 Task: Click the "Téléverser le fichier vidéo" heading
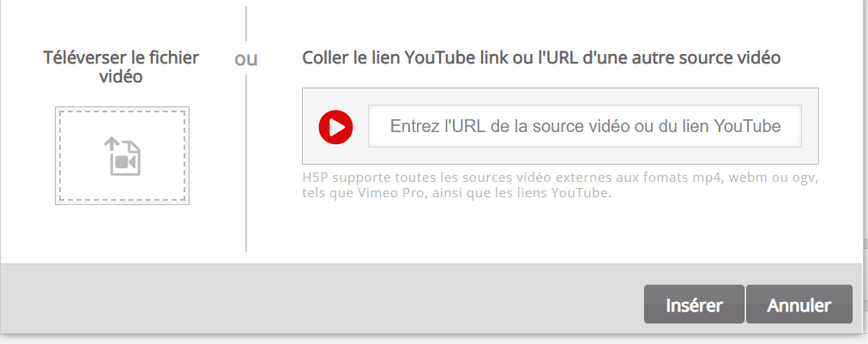pyautogui.click(x=121, y=67)
